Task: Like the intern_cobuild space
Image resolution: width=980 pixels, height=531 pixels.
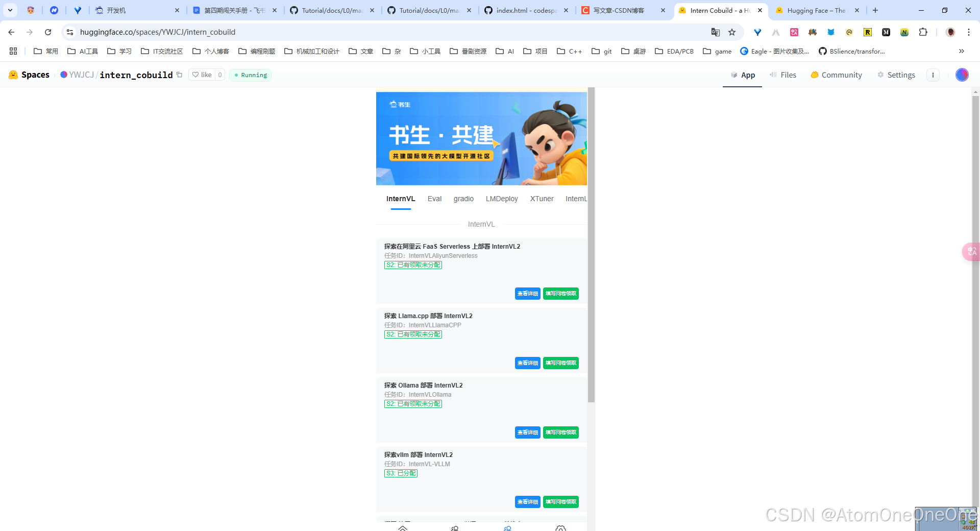Action: click(x=202, y=75)
